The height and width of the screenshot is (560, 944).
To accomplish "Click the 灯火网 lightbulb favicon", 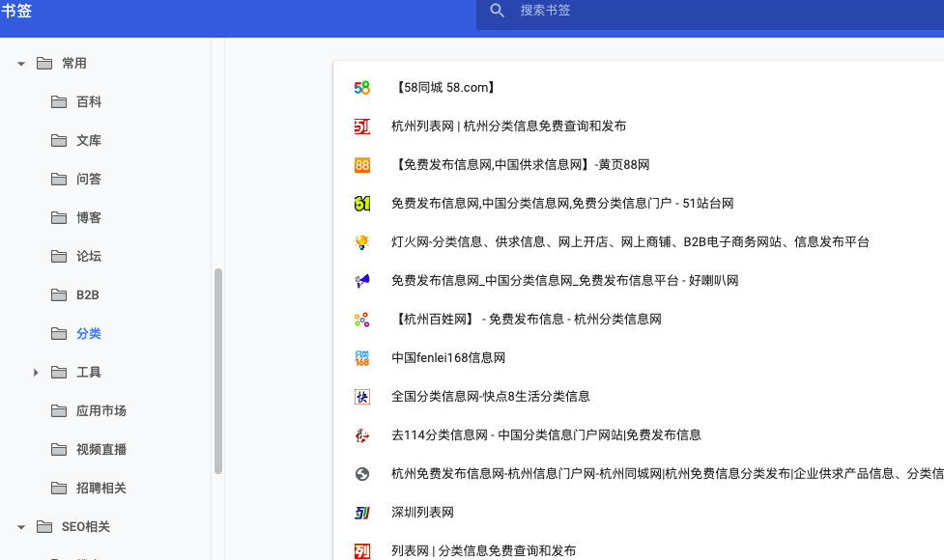I will [362, 242].
